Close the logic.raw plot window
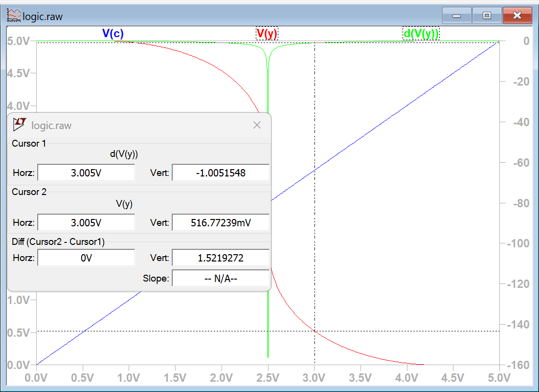The width and height of the screenshot is (539, 392). [517, 16]
